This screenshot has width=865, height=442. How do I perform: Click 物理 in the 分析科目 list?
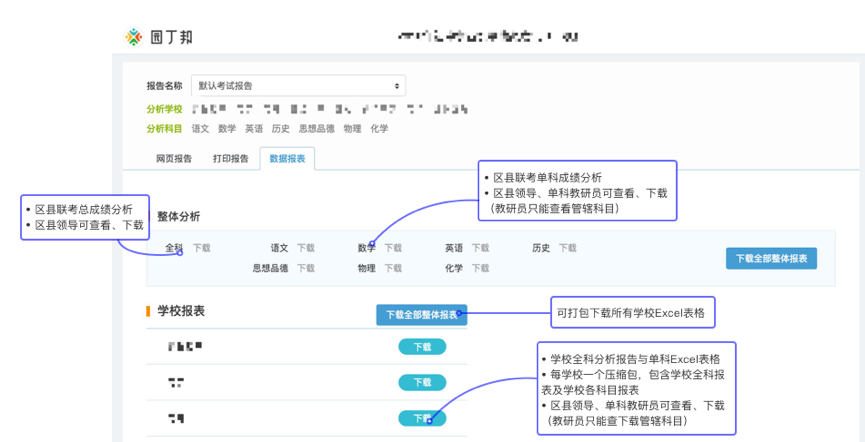click(x=352, y=129)
